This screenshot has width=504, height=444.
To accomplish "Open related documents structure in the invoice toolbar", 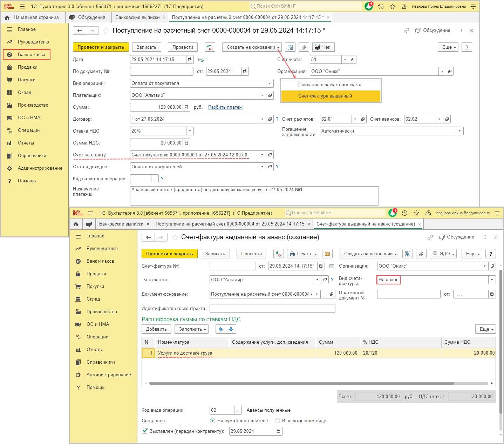I will (x=408, y=254).
